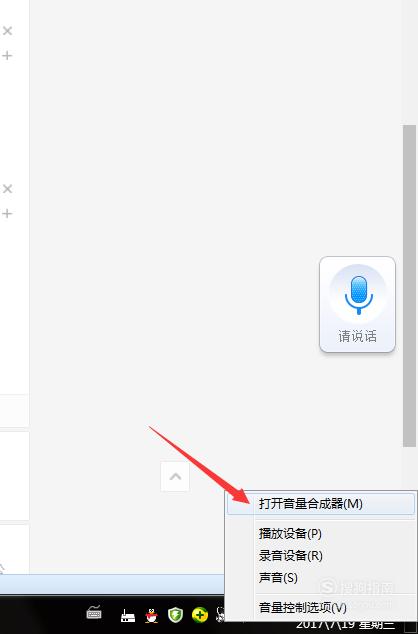
Task: Click the upper plus icon in the left panel
Action: (x=7, y=55)
